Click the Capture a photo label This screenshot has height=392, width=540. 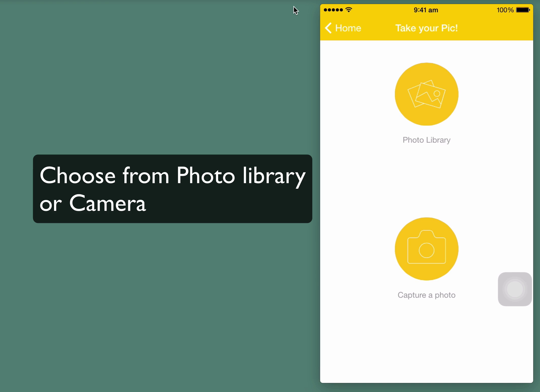(x=426, y=295)
